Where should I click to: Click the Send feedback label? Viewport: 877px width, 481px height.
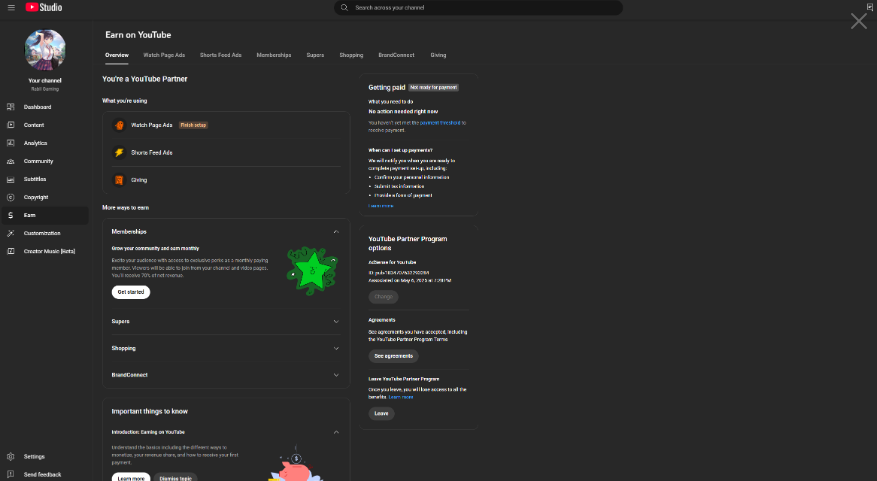click(x=43, y=474)
